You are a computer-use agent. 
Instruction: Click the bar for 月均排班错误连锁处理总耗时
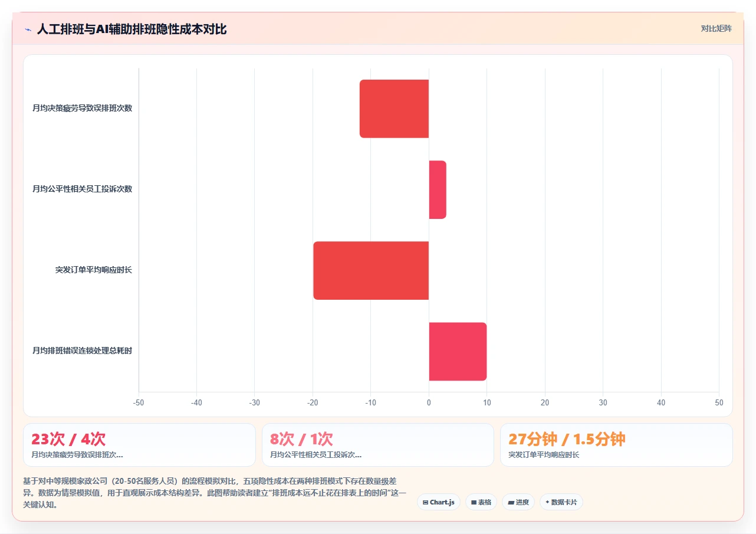[458, 351]
